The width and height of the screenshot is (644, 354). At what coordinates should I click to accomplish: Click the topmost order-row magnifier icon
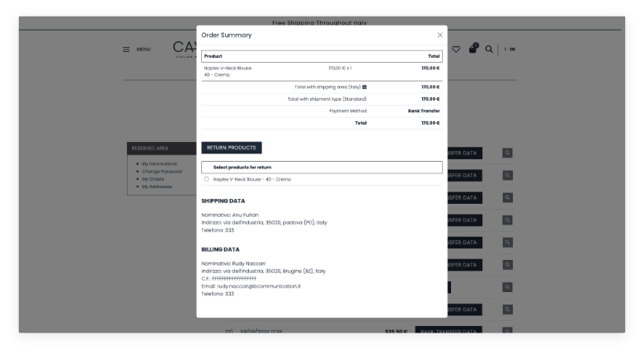tap(507, 153)
